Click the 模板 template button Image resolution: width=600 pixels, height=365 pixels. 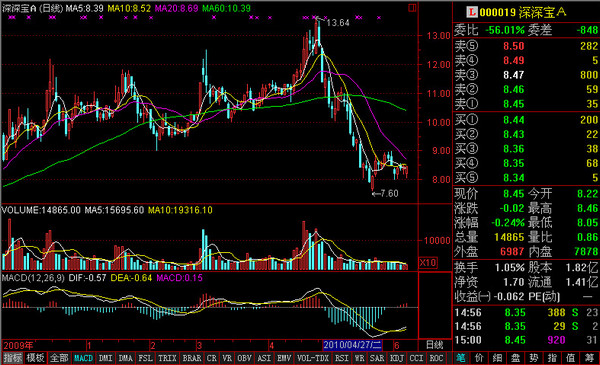(x=35, y=358)
